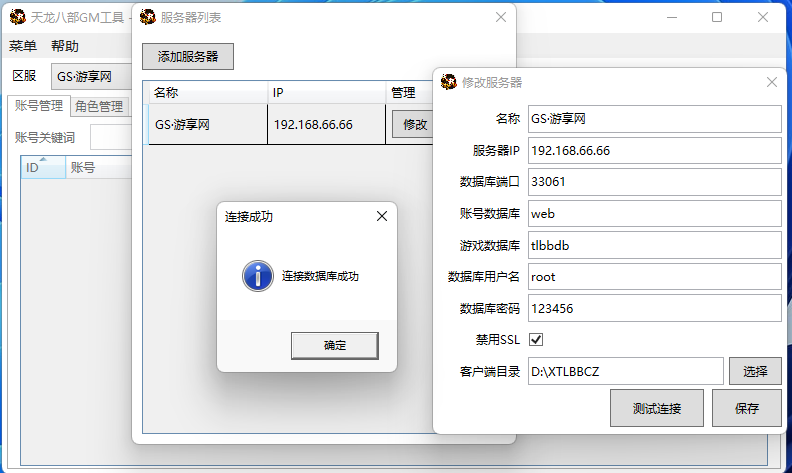Click the info icon in the 连接成功 dialog
792x473 pixels.
point(258,276)
